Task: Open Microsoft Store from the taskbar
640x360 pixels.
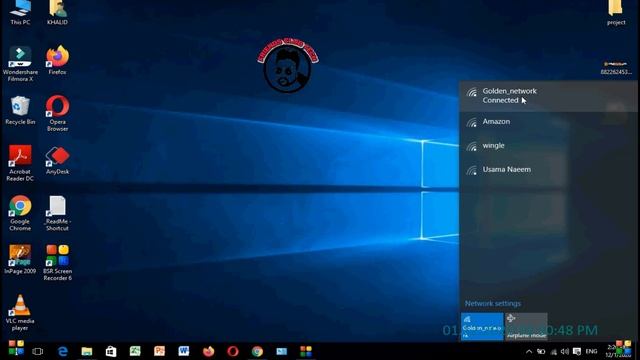Action: coord(111,351)
